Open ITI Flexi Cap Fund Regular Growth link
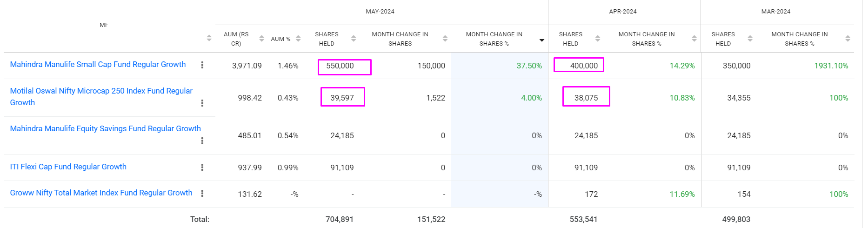 coord(68,167)
